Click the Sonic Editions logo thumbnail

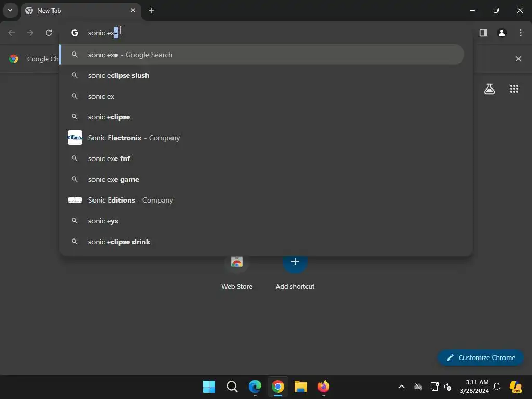(x=75, y=200)
